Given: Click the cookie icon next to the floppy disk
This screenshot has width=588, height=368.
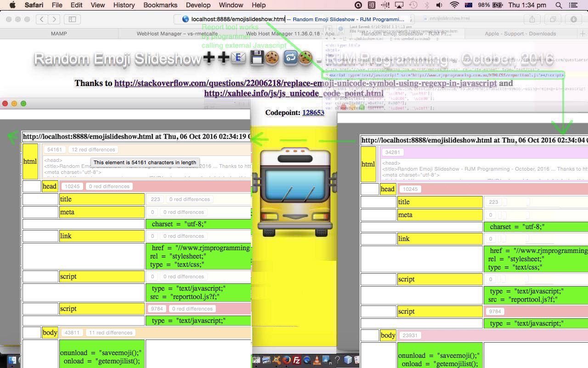Looking at the screenshot, I should pyautogui.click(x=271, y=58).
